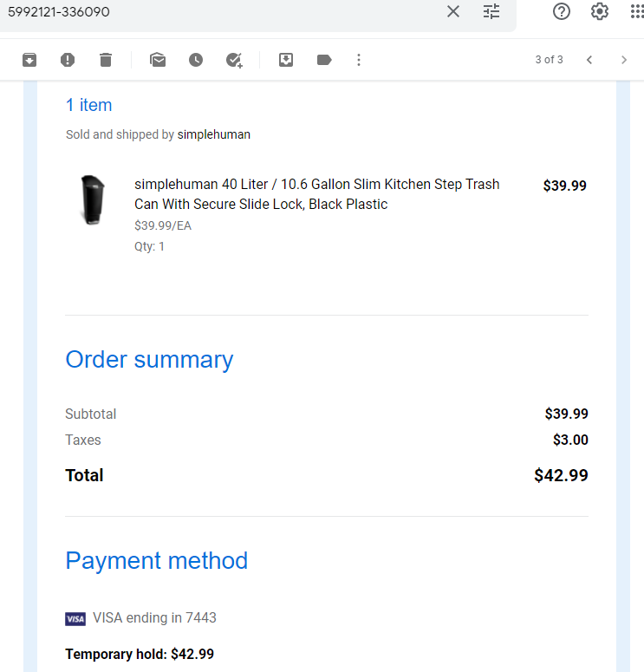Add this email to Tasks
This screenshot has height=672, width=644.
click(x=234, y=60)
